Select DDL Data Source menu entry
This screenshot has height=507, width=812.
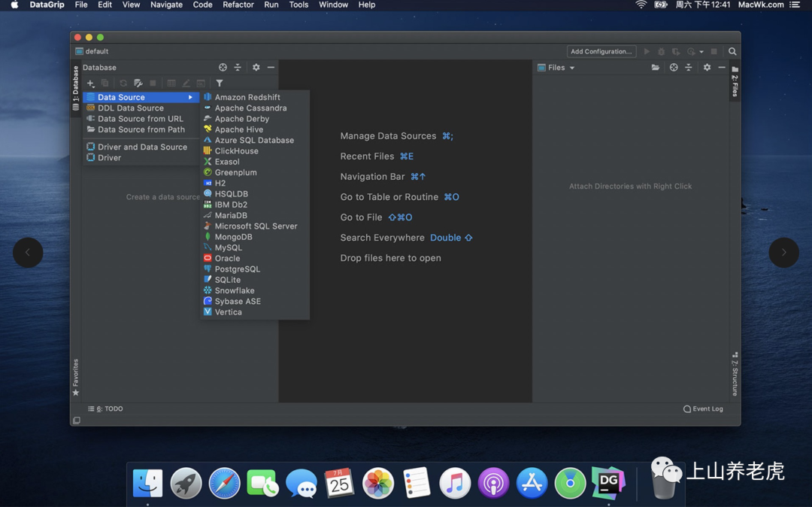tap(141, 108)
